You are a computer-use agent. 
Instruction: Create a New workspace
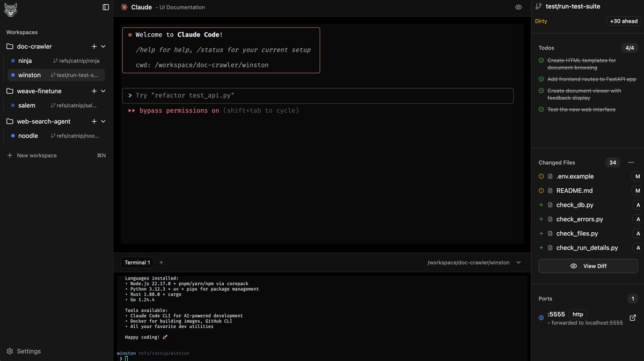coord(36,156)
